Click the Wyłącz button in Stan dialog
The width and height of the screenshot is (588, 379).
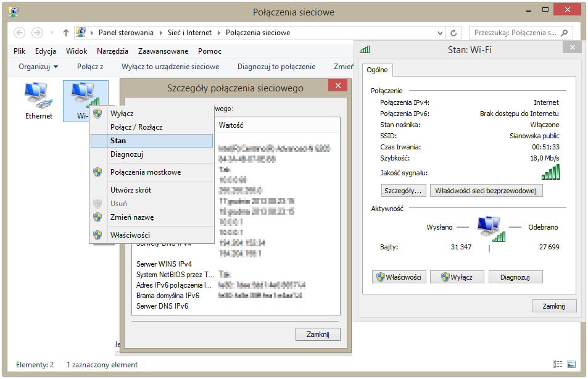tap(457, 277)
